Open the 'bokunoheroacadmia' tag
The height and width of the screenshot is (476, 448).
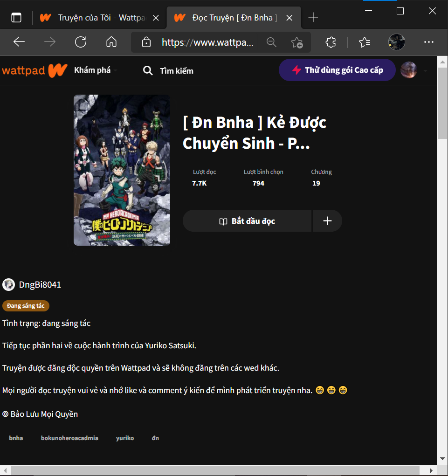point(69,438)
